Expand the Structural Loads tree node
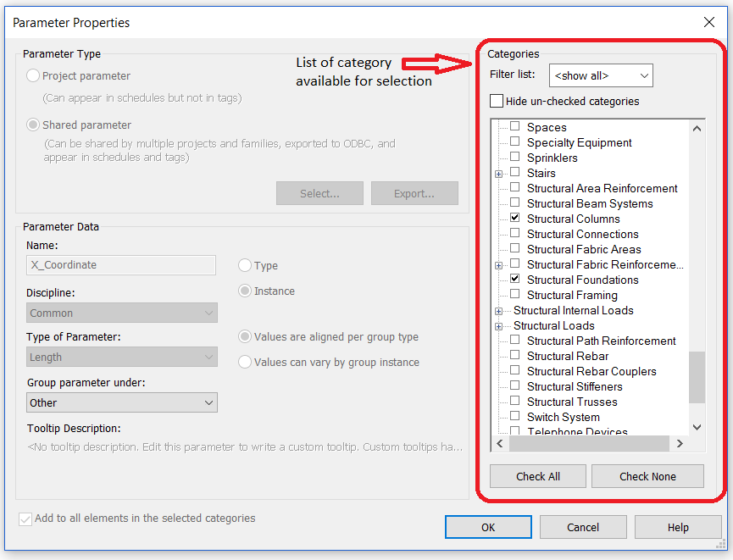This screenshot has width=733, height=560. pyautogui.click(x=499, y=326)
